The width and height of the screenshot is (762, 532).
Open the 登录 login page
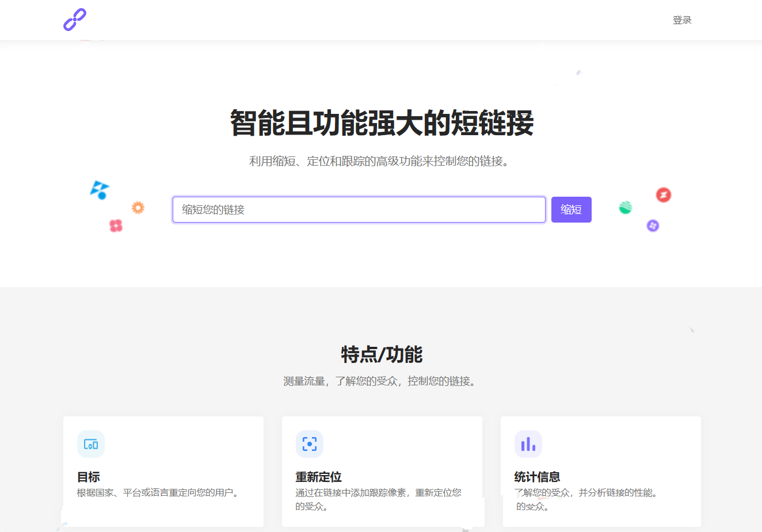click(682, 20)
